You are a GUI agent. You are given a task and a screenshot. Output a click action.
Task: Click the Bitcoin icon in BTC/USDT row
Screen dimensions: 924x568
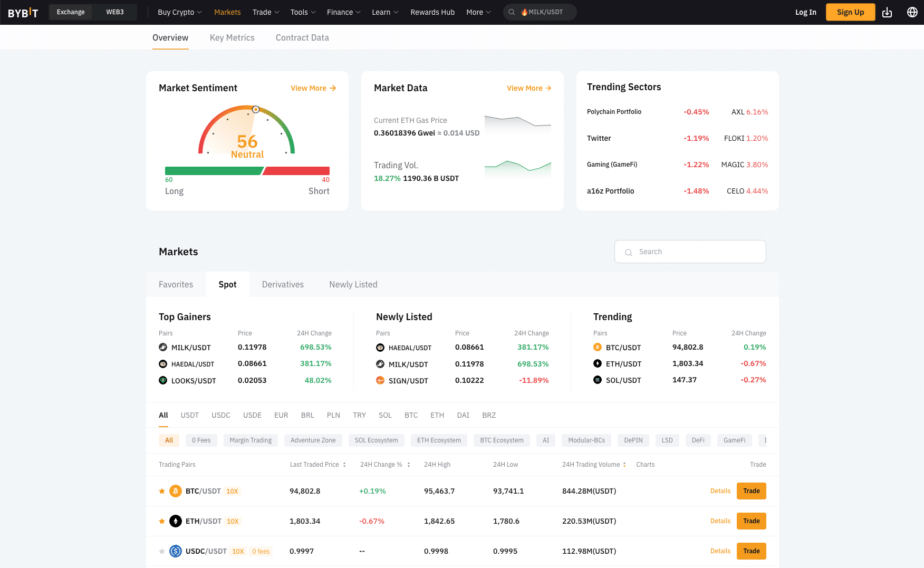176,491
